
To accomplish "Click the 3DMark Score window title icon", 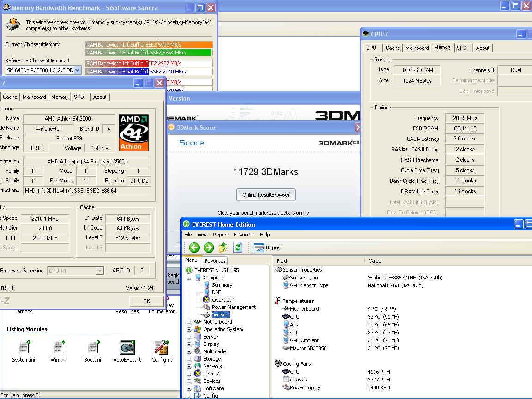I will (171, 127).
